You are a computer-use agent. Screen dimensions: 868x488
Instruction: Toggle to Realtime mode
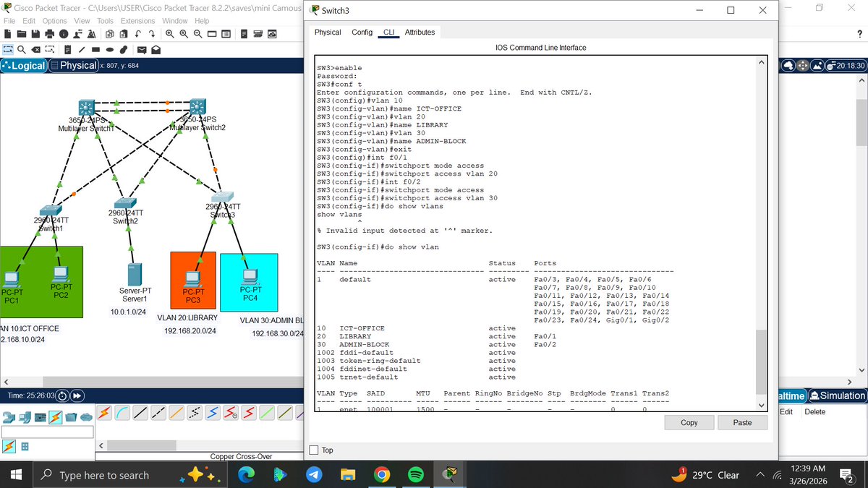(792, 395)
